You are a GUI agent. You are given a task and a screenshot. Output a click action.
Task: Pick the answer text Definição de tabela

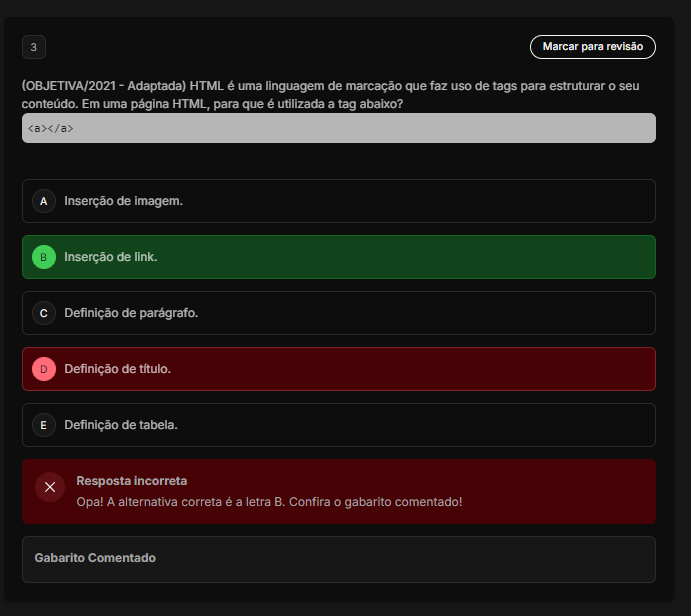coord(121,425)
